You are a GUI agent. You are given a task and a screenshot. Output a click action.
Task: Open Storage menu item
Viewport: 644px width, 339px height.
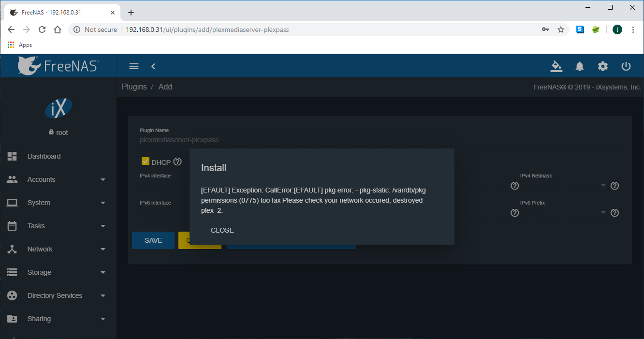39,272
